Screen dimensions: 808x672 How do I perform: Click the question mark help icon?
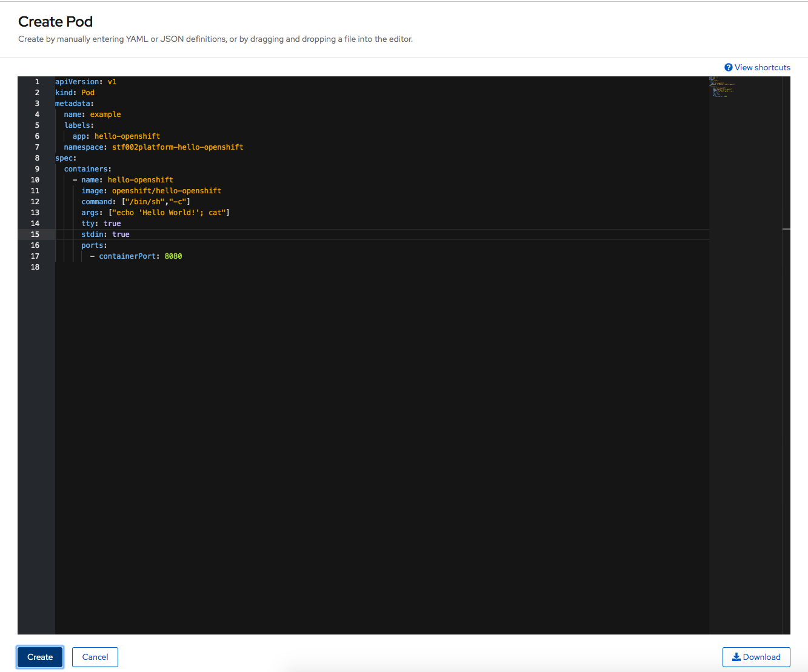tap(729, 67)
